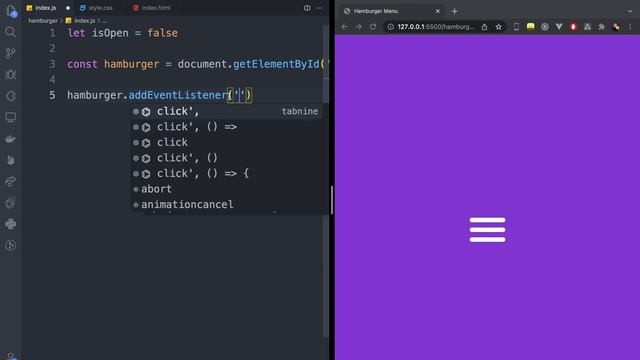Click the hamburger menu icon on the page
640x360 pixels.
click(487, 229)
